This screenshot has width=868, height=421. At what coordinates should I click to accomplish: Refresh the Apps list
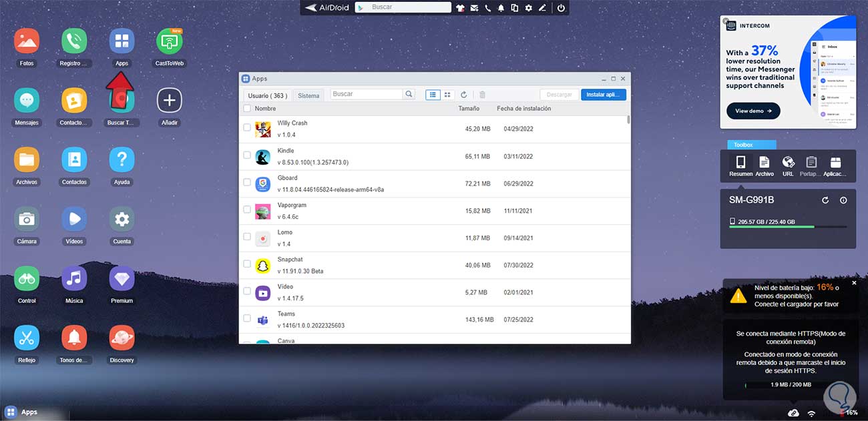coord(463,95)
